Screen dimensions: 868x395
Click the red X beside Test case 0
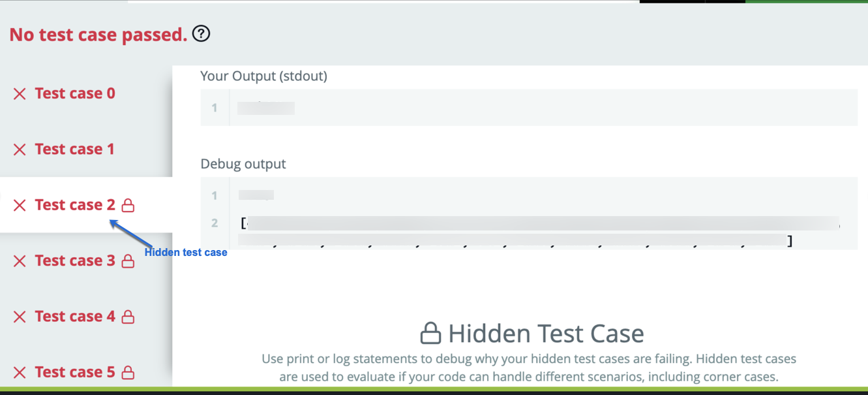pos(20,94)
